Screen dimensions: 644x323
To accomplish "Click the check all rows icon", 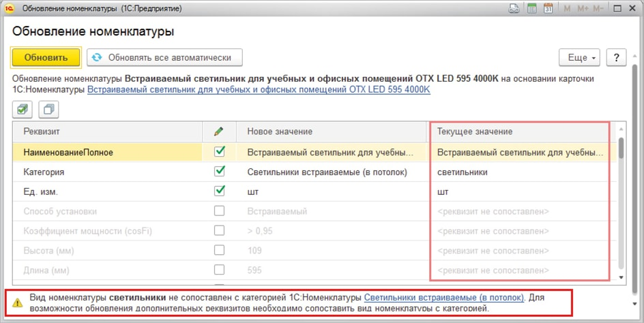I will [x=23, y=109].
